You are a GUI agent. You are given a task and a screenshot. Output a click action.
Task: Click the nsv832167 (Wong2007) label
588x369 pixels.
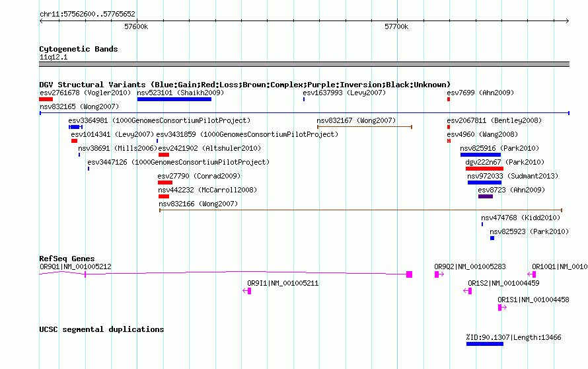(356, 120)
